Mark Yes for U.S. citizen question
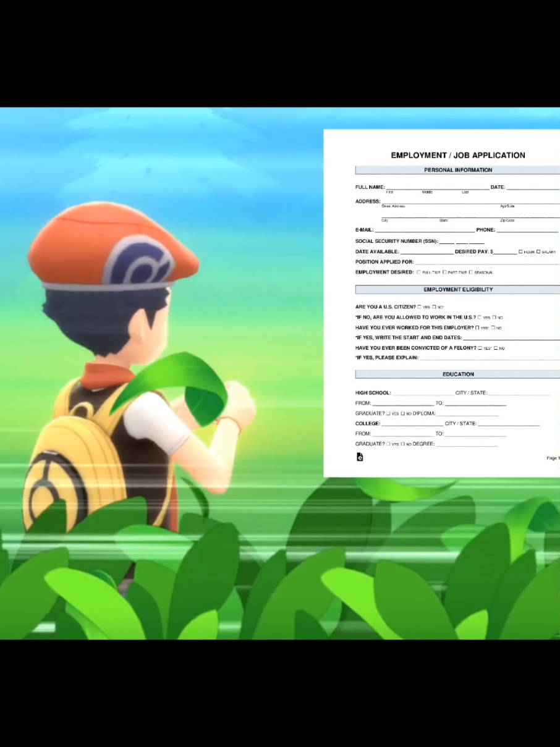This screenshot has height=747, width=560. click(420, 307)
